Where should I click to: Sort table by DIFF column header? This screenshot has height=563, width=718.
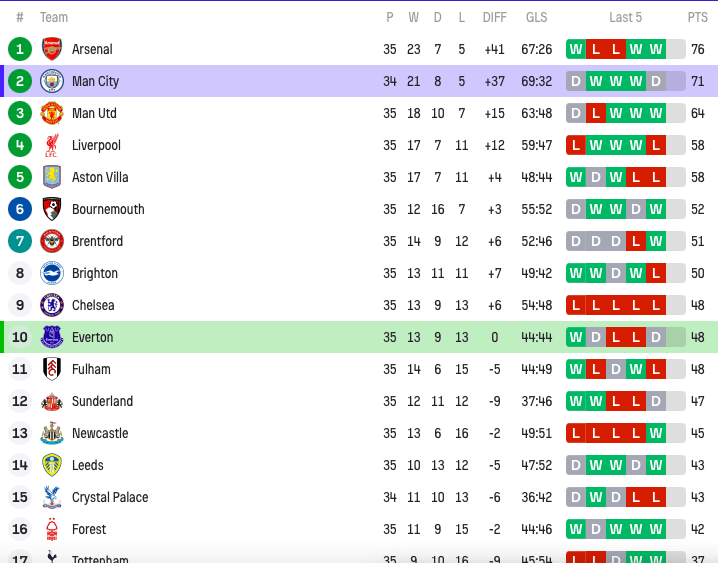coord(495,17)
